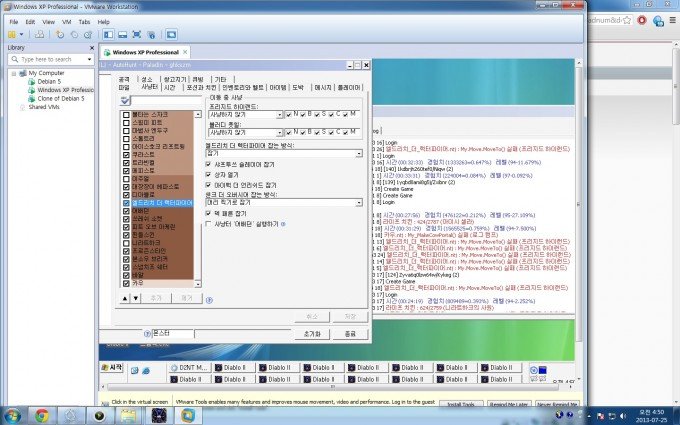Click the 몬스터 input field
Image resolution: width=680 pixels, height=425 pixels.
click(173, 333)
